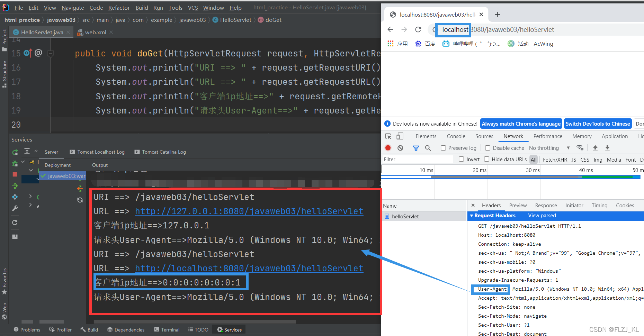644x336 pixels.
Task: Enable the Disable cache checkbox
Action: [488, 148]
